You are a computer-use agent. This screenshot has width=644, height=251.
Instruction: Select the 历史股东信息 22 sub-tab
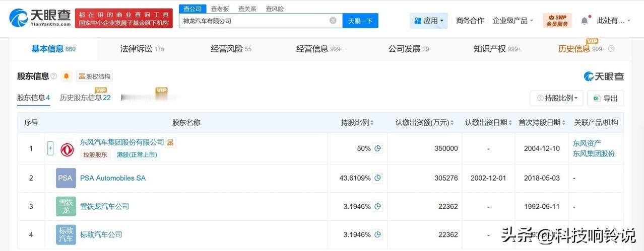coord(85,98)
